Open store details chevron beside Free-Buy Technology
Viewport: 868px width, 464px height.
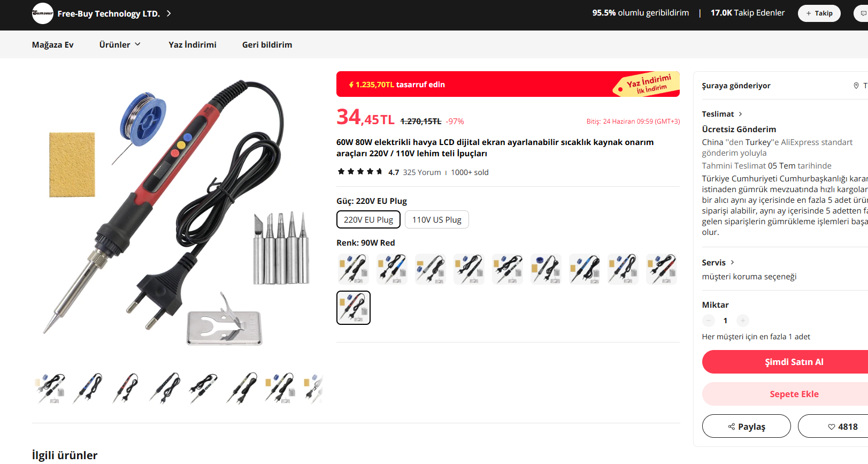tap(169, 13)
